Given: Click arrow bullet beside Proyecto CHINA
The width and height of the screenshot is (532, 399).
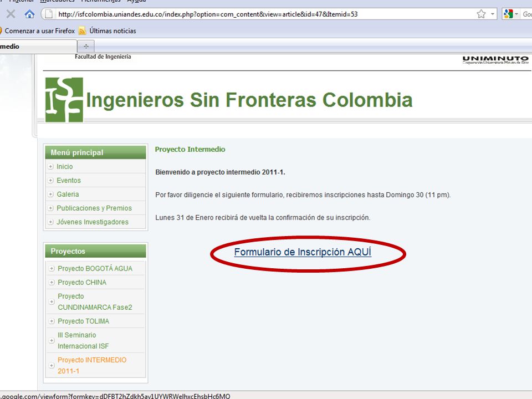Looking at the screenshot, I should tap(52, 282).
